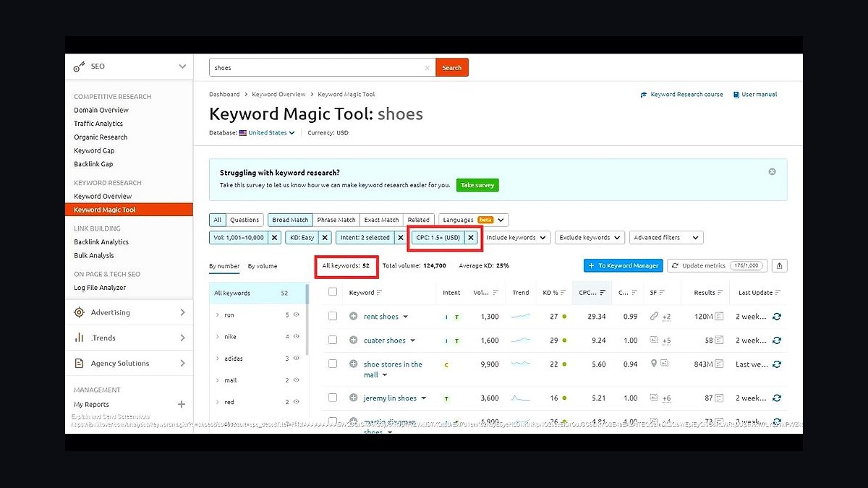Collapse the SEO sidebar section chevron

pyautogui.click(x=182, y=67)
